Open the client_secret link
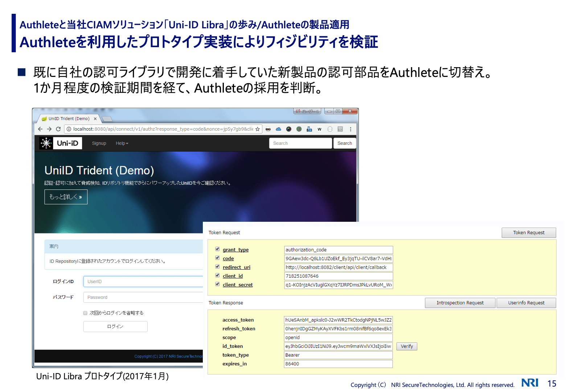 tap(238, 285)
